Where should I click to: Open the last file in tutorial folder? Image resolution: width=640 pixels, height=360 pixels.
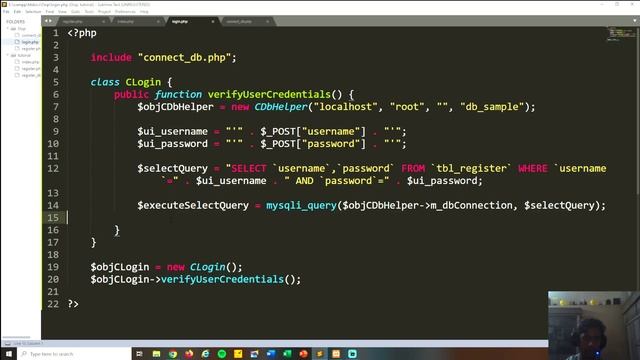tap(28, 75)
